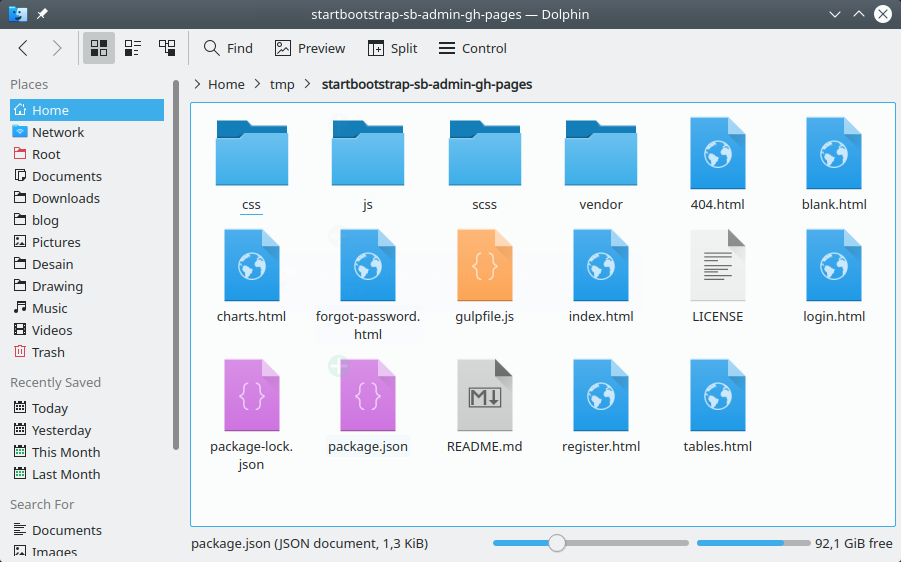Select the js folder icon

point(368,153)
